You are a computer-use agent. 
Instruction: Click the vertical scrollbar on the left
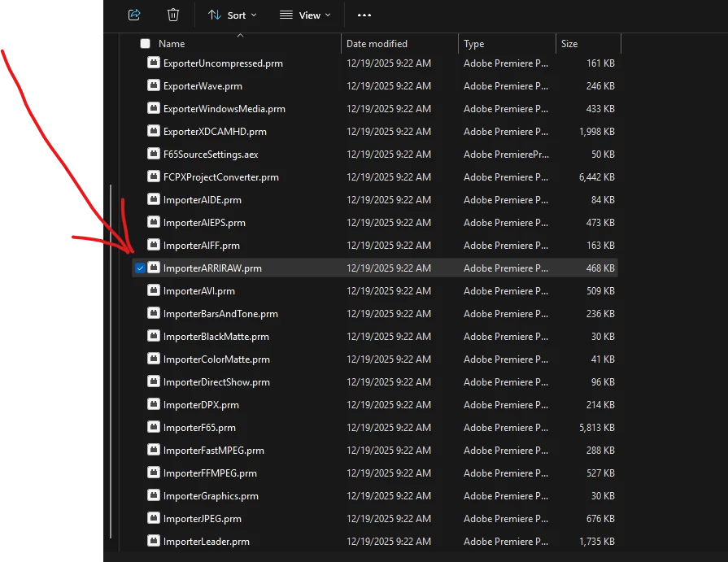111,361
